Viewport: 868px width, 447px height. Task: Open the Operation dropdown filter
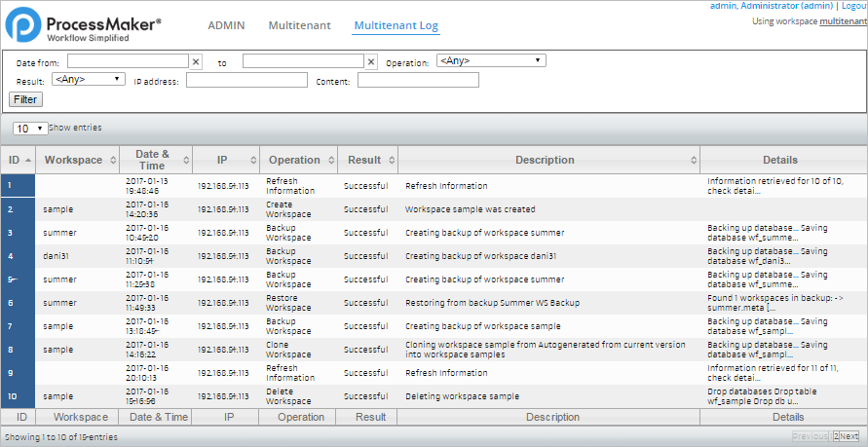tap(491, 60)
